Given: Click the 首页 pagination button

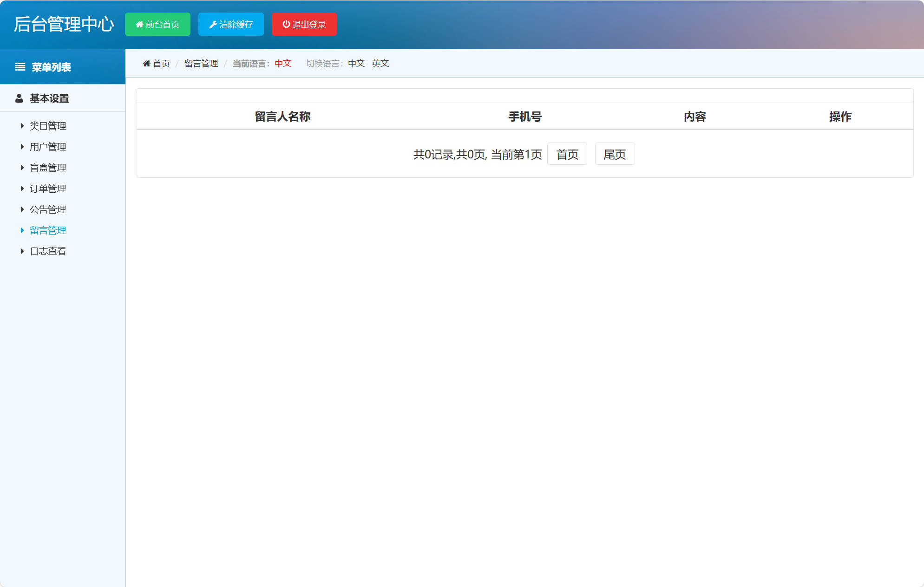Looking at the screenshot, I should 567,154.
